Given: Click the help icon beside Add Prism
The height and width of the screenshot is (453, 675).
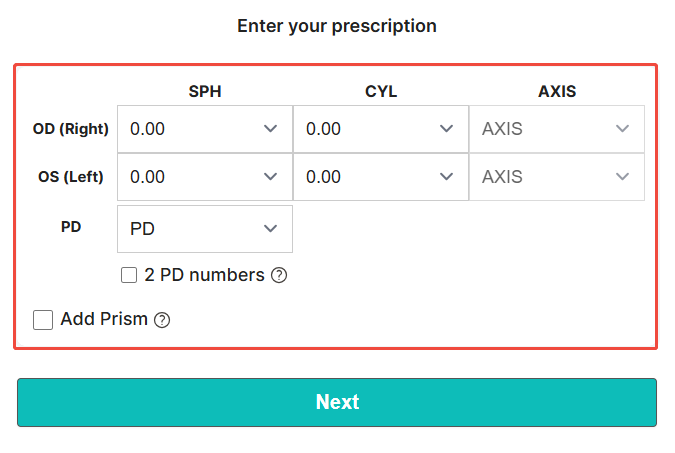Looking at the screenshot, I should coord(162,320).
